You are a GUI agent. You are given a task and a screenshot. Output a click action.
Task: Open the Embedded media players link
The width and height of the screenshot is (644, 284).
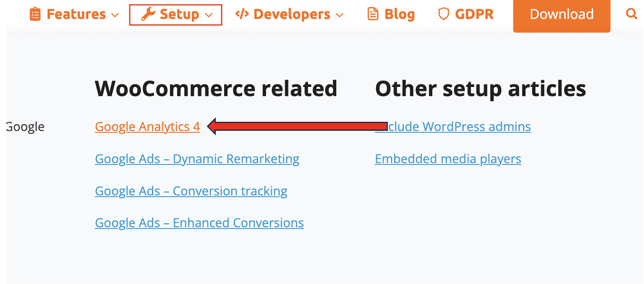[x=448, y=159]
